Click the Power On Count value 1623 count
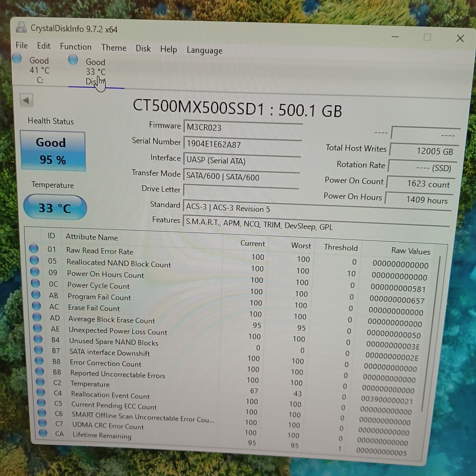The height and width of the screenshot is (476, 476). pos(420,183)
